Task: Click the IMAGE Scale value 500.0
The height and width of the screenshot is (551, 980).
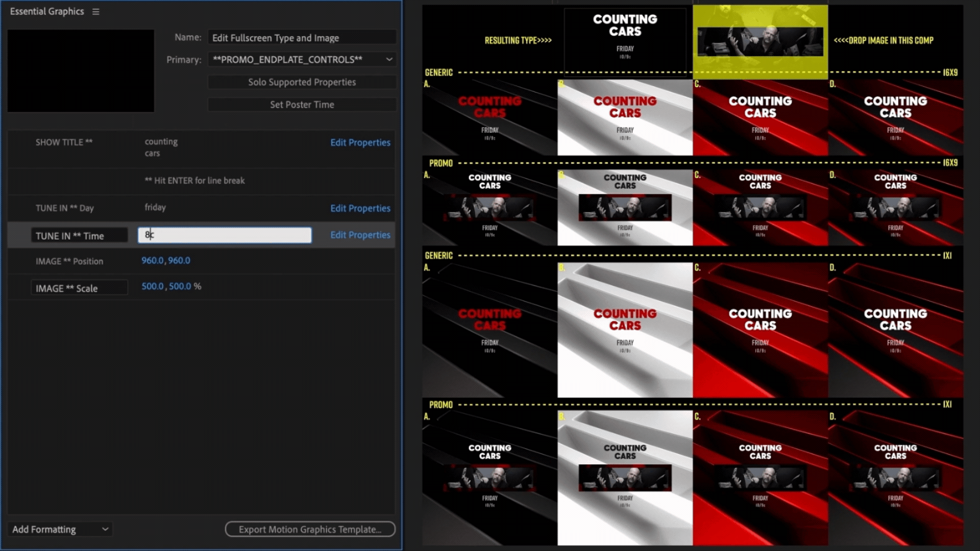Action: pos(153,286)
